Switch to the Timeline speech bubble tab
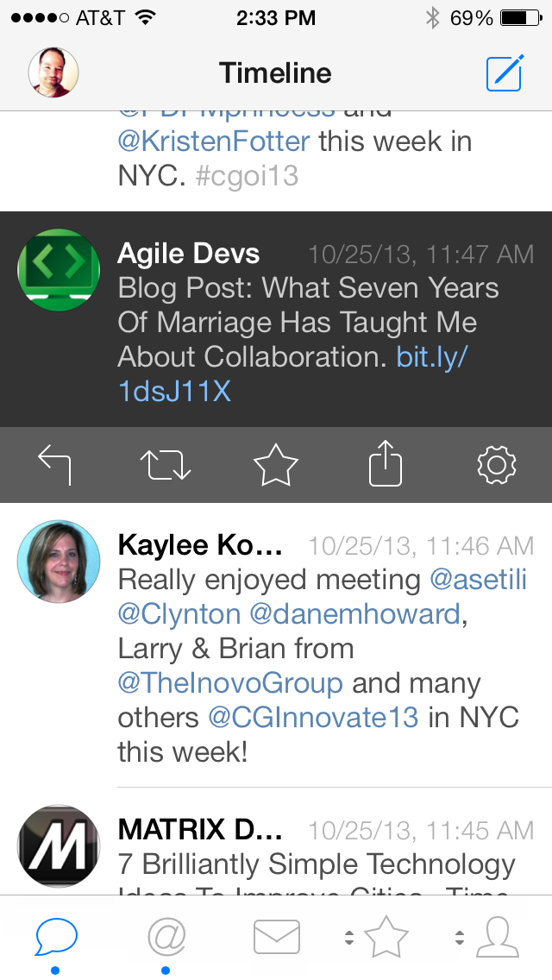This screenshot has height=980, width=552. click(x=56, y=937)
